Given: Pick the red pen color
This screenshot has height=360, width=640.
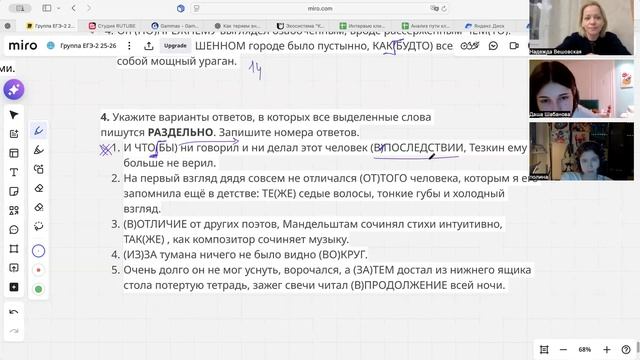Looking at the screenshot, I should click(x=39, y=270).
